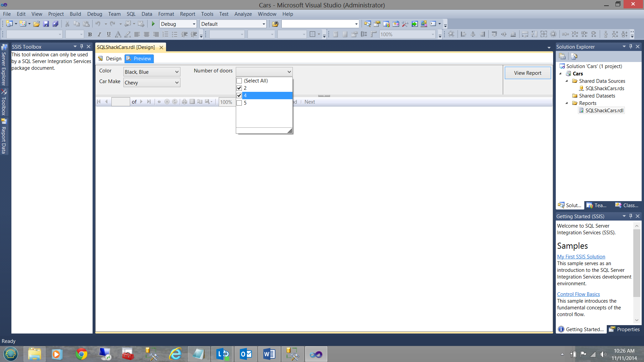Switch to the Design tab

click(x=110, y=59)
